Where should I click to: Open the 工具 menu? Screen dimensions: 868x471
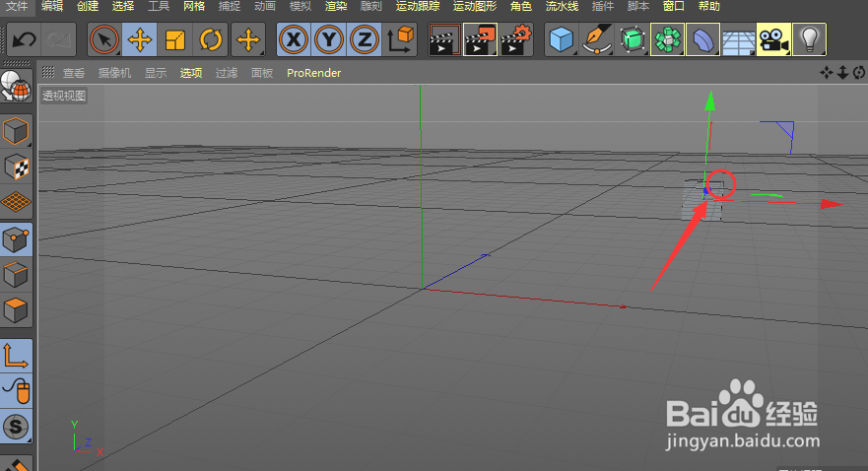[x=159, y=6]
